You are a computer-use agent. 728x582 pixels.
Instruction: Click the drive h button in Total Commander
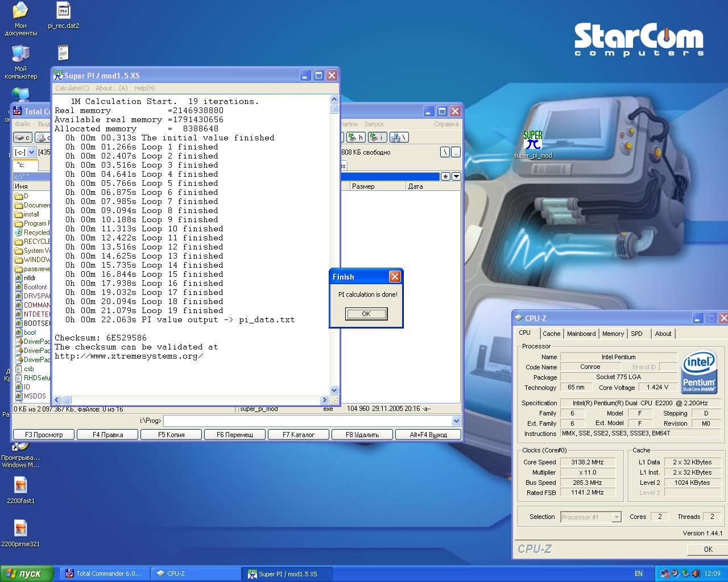355,137
